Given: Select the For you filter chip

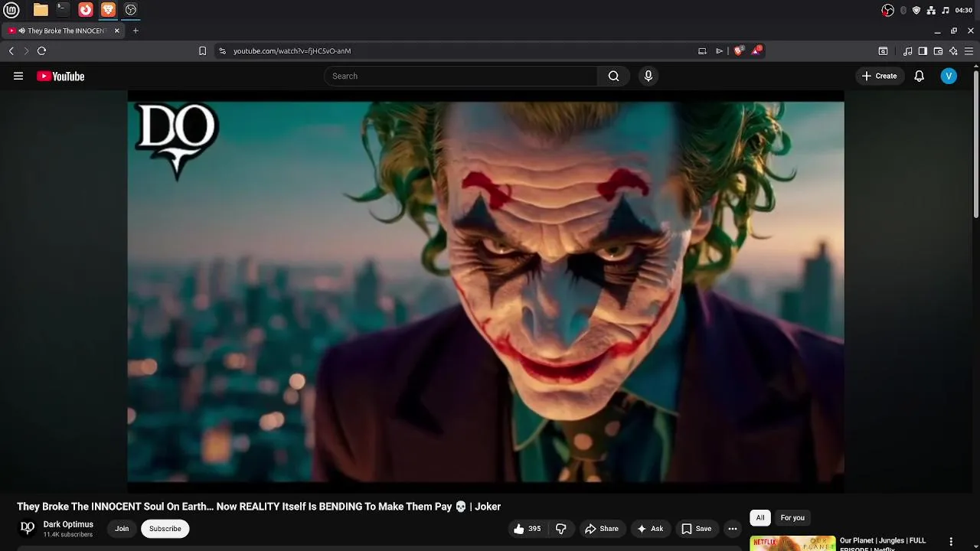Looking at the screenshot, I should click(x=792, y=518).
